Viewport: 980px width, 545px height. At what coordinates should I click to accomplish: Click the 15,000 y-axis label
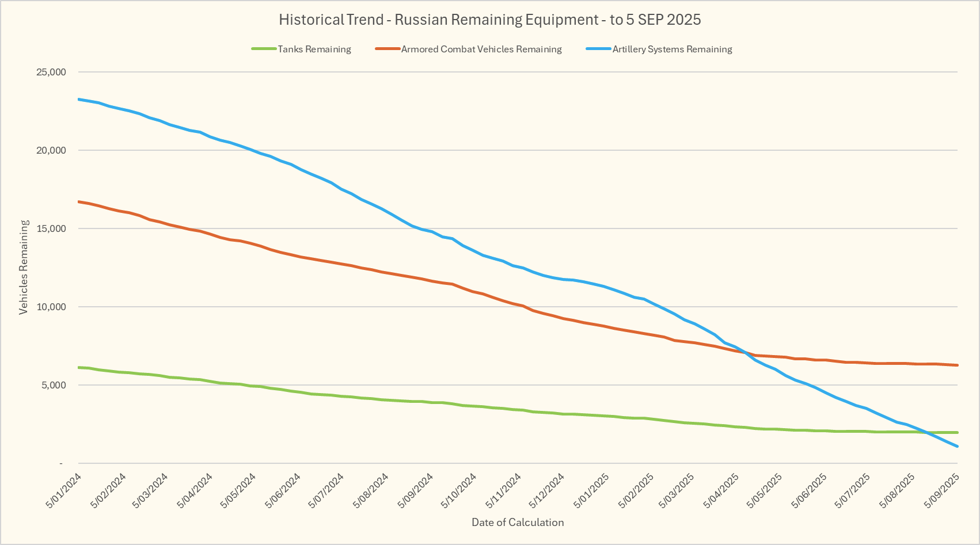tap(51, 229)
